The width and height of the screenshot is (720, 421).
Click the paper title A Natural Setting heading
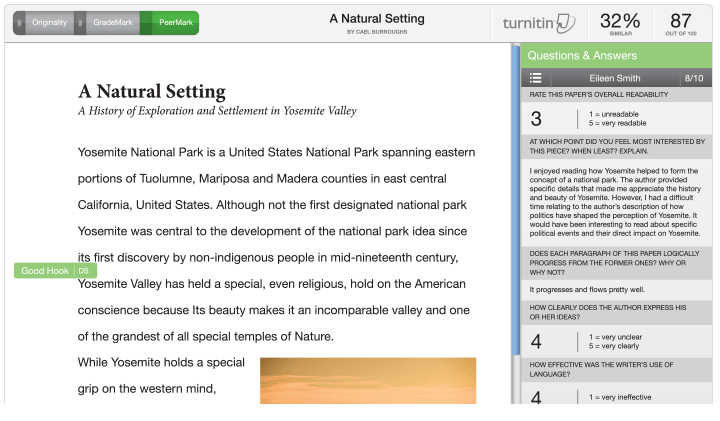pyautogui.click(x=152, y=91)
